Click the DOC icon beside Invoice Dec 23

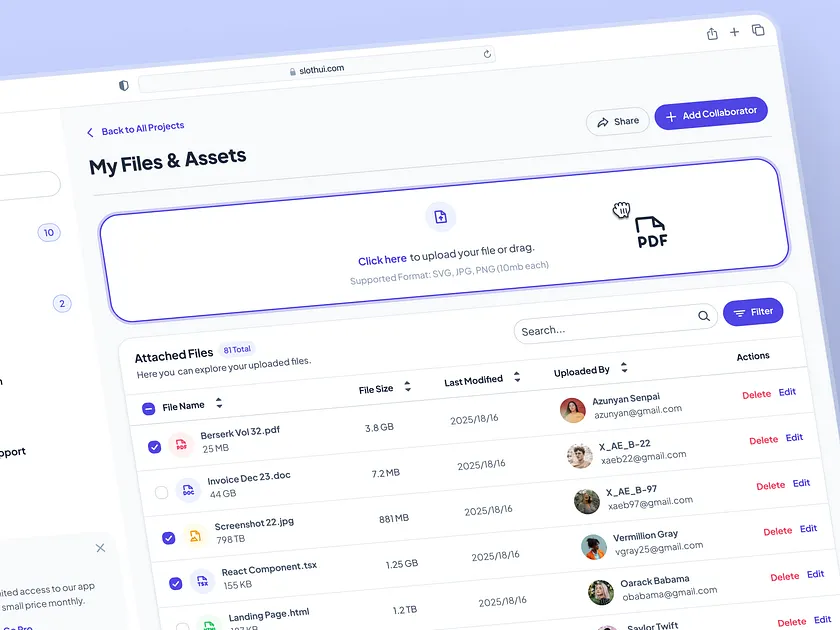(188, 490)
